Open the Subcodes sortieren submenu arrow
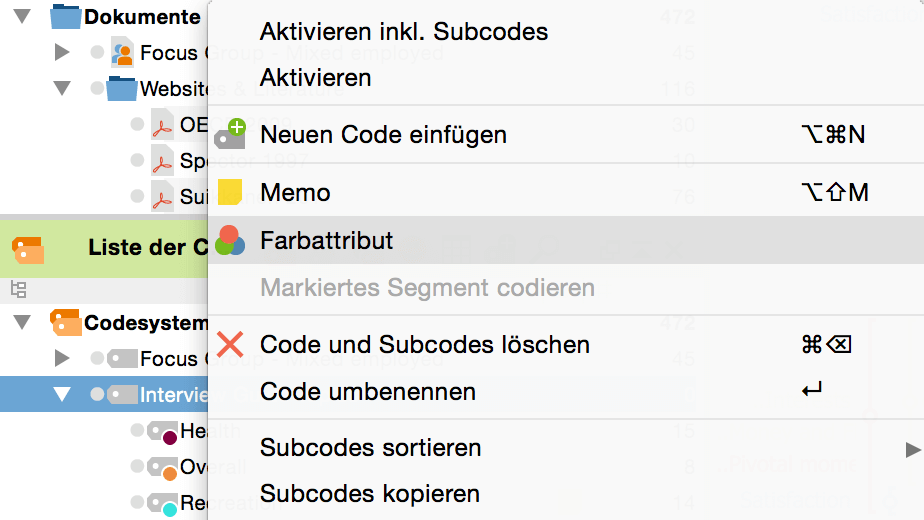Image resolution: width=924 pixels, height=520 pixels. click(913, 449)
